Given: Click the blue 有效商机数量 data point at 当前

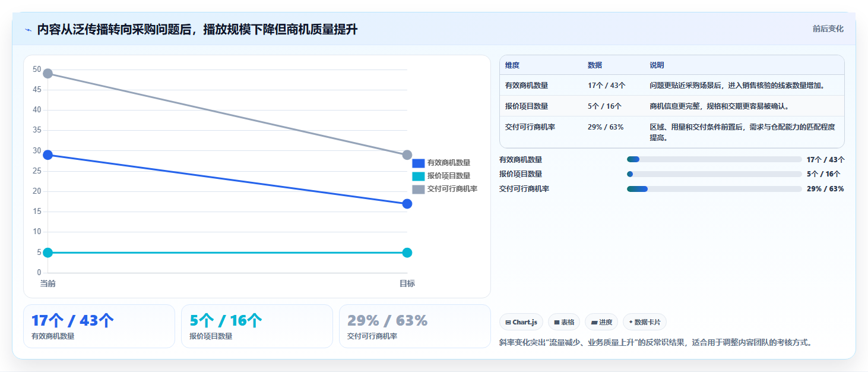Looking at the screenshot, I should pos(48,155).
